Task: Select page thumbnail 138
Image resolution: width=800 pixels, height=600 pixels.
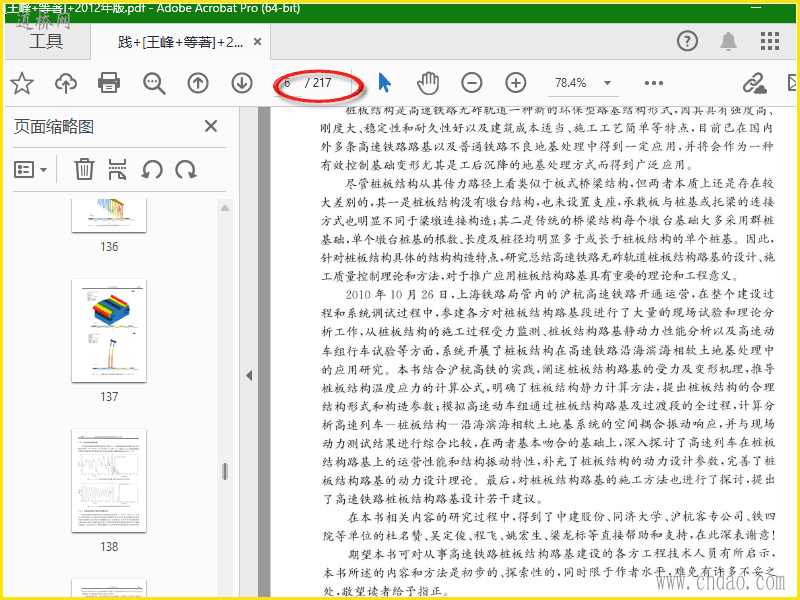Action: click(109, 481)
